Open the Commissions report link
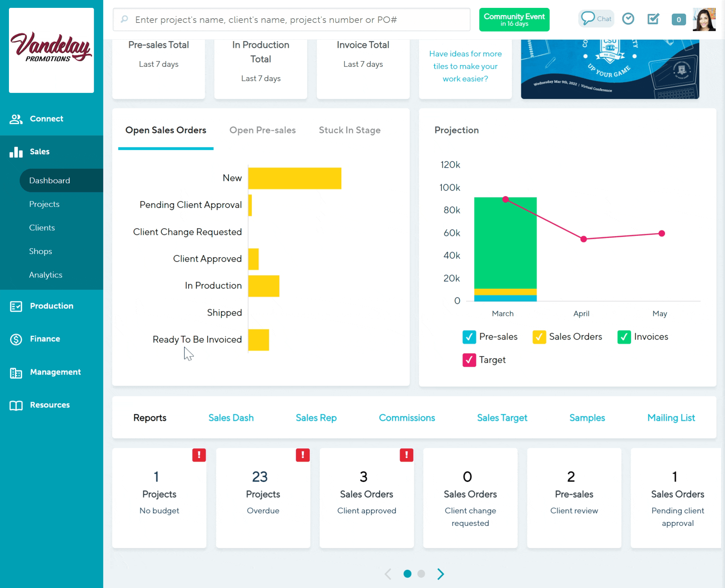Screen dimensions: 725x588 tap(407, 417)
